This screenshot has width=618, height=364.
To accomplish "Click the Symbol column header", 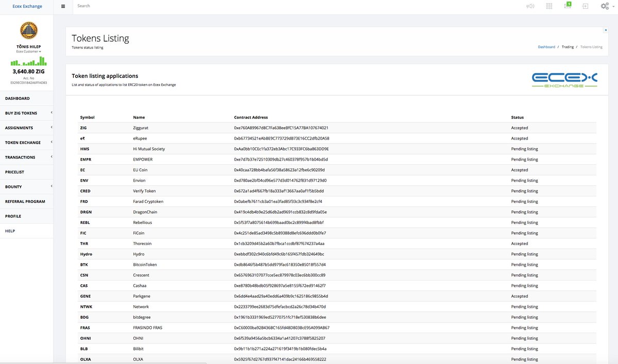I will tap(88, 117).
